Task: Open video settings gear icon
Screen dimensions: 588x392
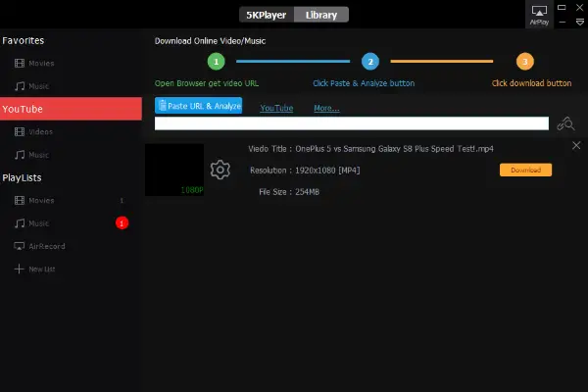Action: pyautogui.click(x=220, y=170)
